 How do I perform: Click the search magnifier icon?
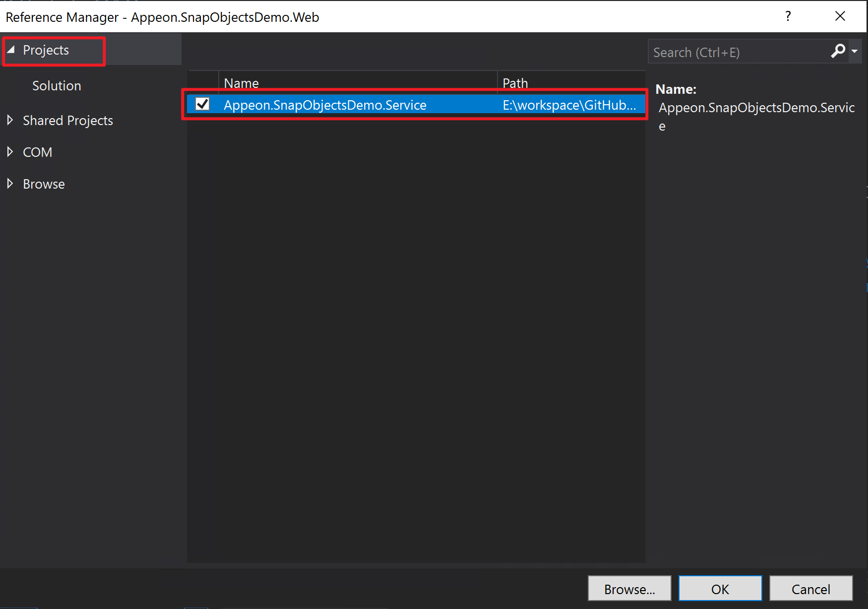[x=838, y=51]
